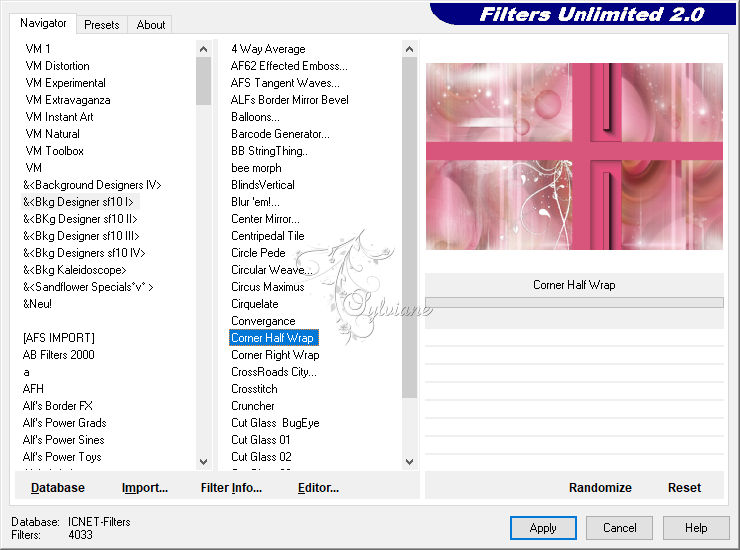Select Alf's Power Sines category
Image resolution: width=740 pixels, height=550 pixels.
click(63, 440)
